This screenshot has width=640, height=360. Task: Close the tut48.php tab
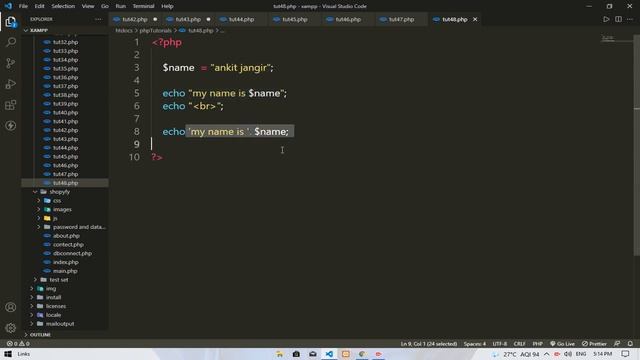[x=475, y=19]
